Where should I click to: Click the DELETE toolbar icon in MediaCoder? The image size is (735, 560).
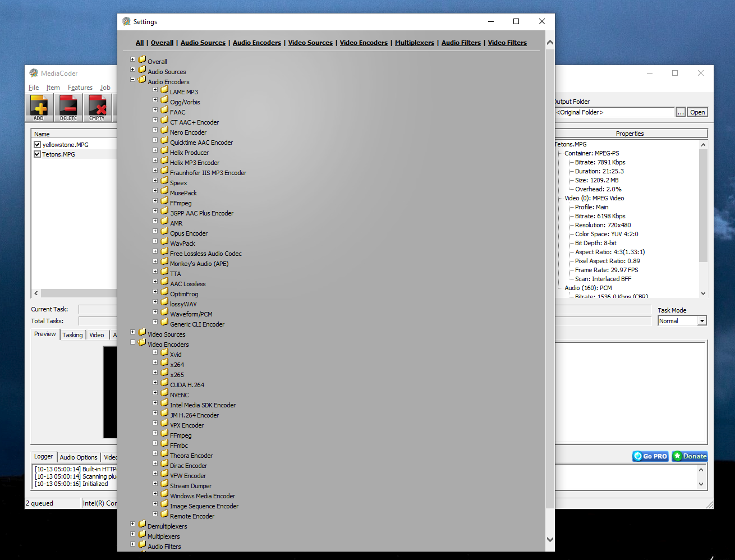(68, 107)
